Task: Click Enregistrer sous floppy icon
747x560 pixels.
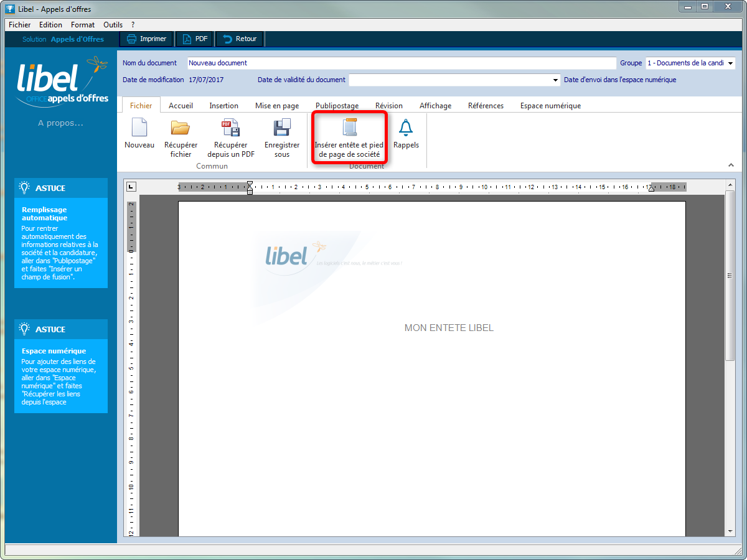Action: click(282, 128)
